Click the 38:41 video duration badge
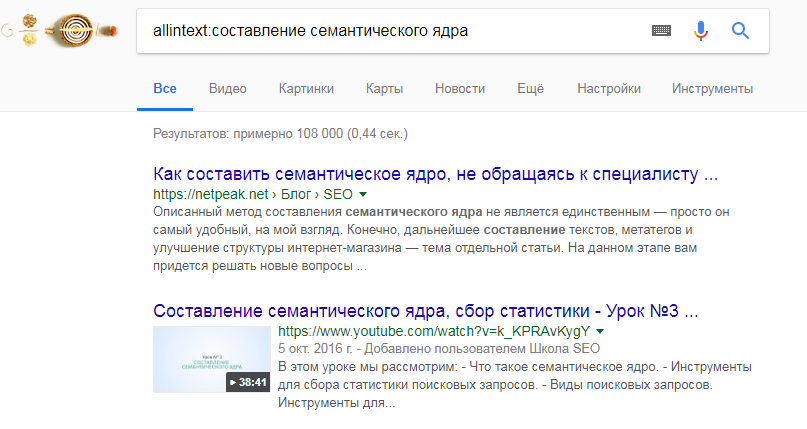Image resolution: width=807 pixels, height=429 pixels. (x=248, y=382)
